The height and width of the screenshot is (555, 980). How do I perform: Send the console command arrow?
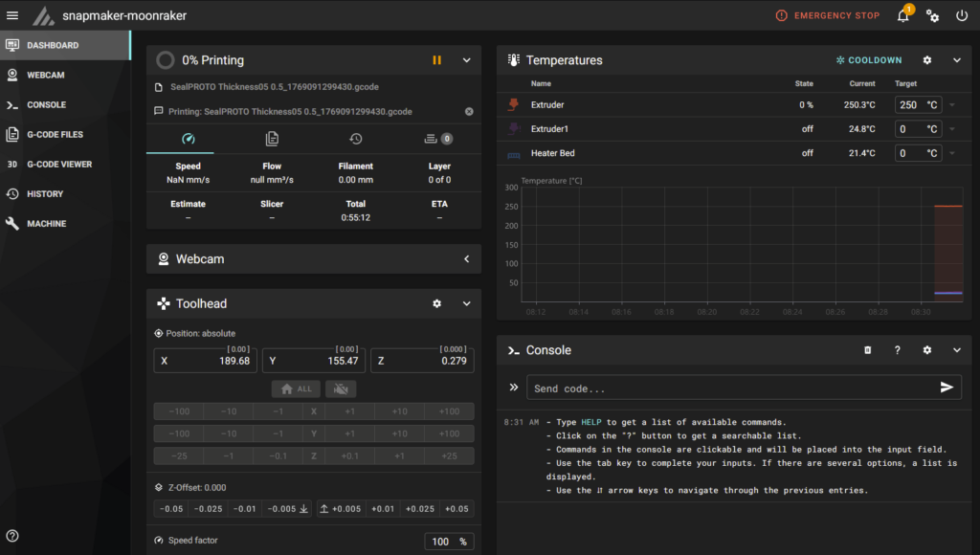pyautogui.click(x=947, y=388)
